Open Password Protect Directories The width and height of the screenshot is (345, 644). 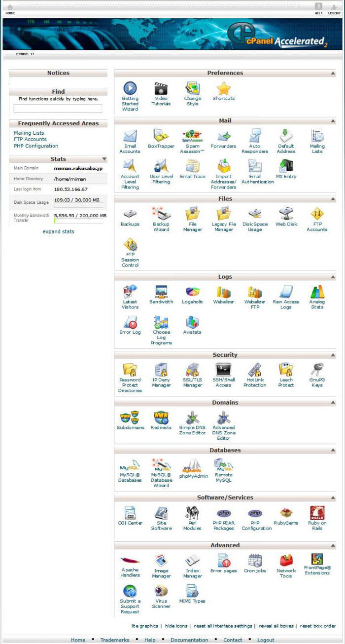click(x=130, y=370)
